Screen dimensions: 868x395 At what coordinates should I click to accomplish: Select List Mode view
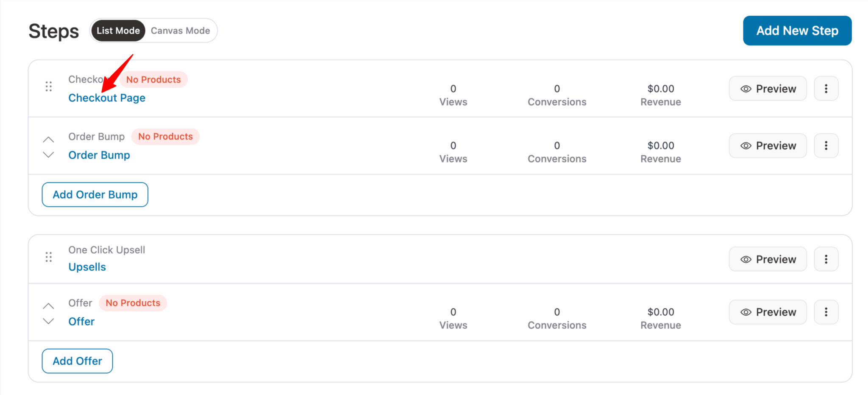118,30
